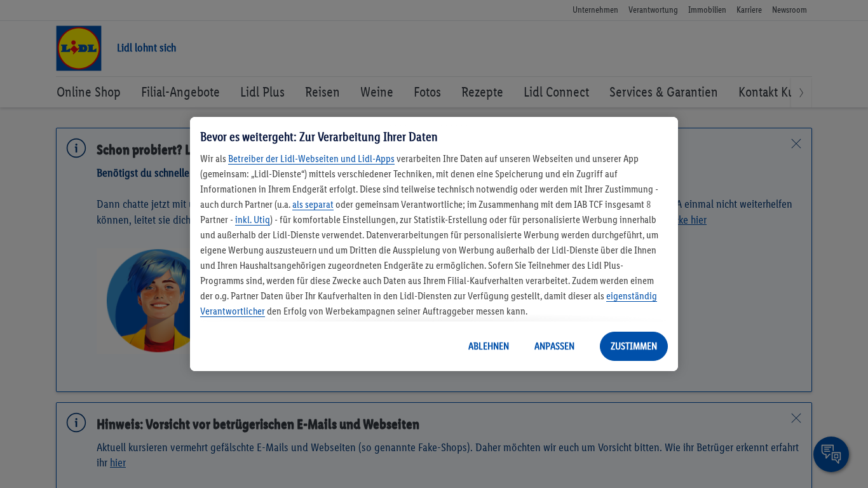This screenshot has height=488, width=868.
Task: Select Reisen from the main navigation
Action: (x=322, y=93)
